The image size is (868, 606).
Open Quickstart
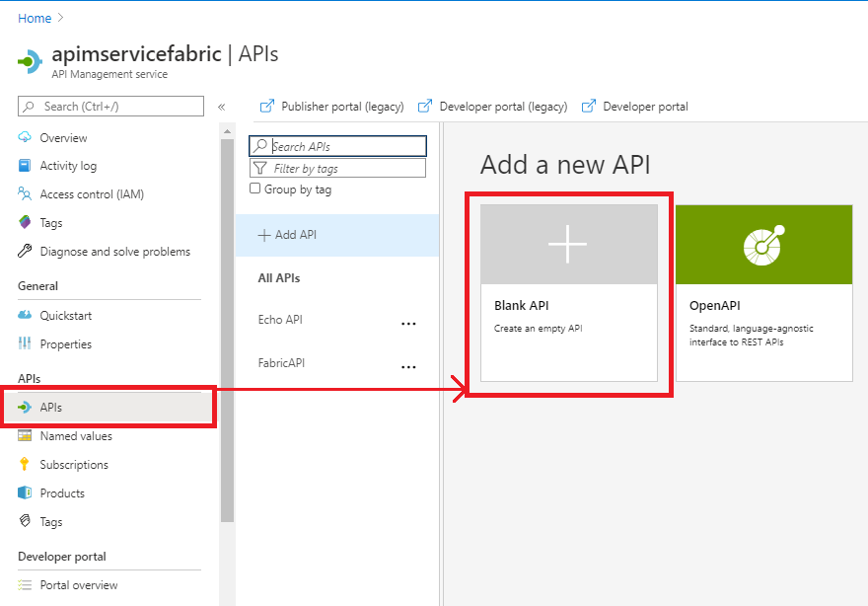pyautogui.click(x=66, y=316)
